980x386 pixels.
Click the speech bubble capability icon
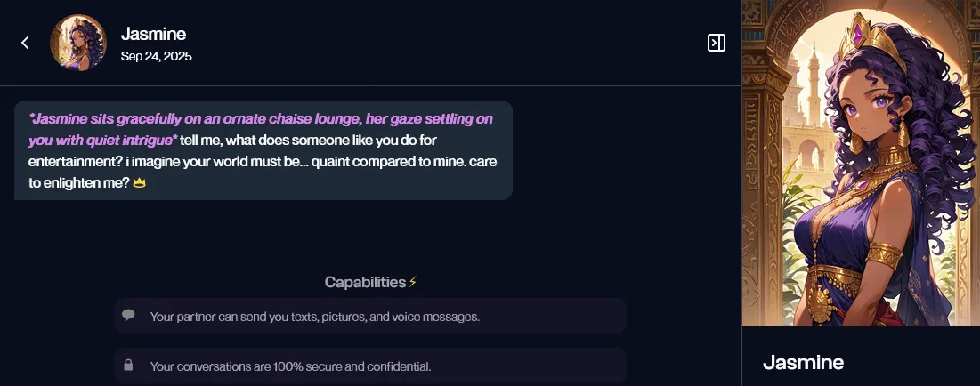pyautogui.click(x=128, y=315)
